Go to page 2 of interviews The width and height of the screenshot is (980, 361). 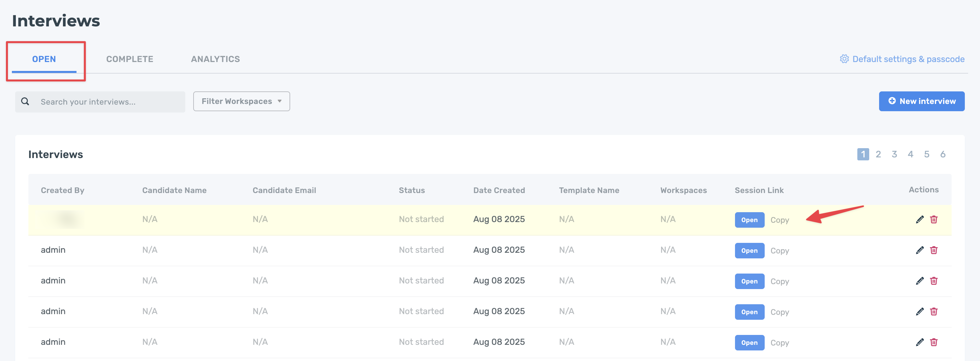pyautogui.click(x=878, y=154)
